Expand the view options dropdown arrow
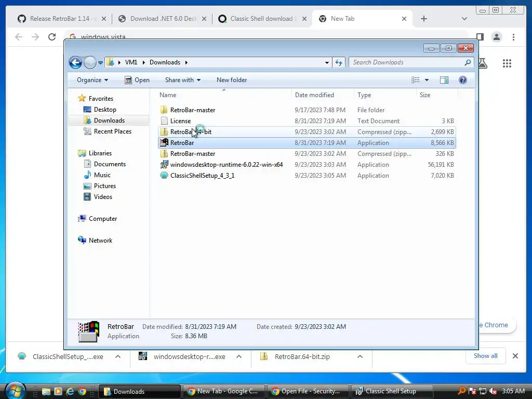 [x=427, y=80]
